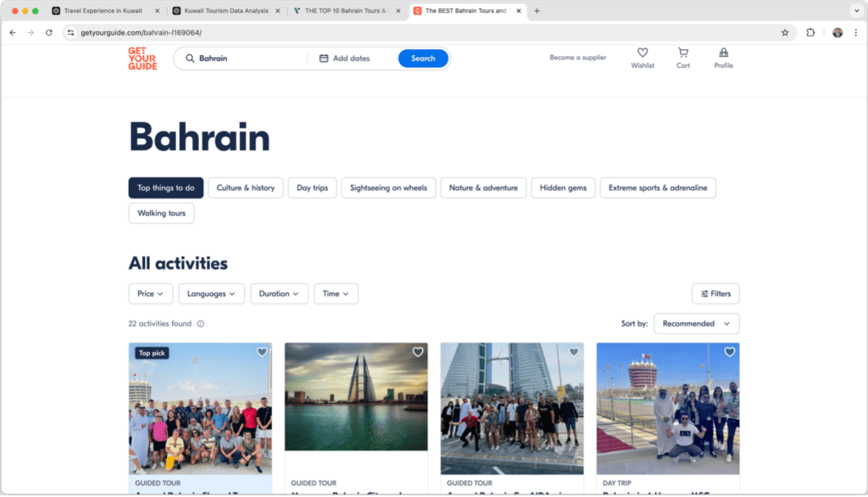Select Extreme sports & adrenaline category
Viewport: 868px width, 497px height.
pos(658,187)
